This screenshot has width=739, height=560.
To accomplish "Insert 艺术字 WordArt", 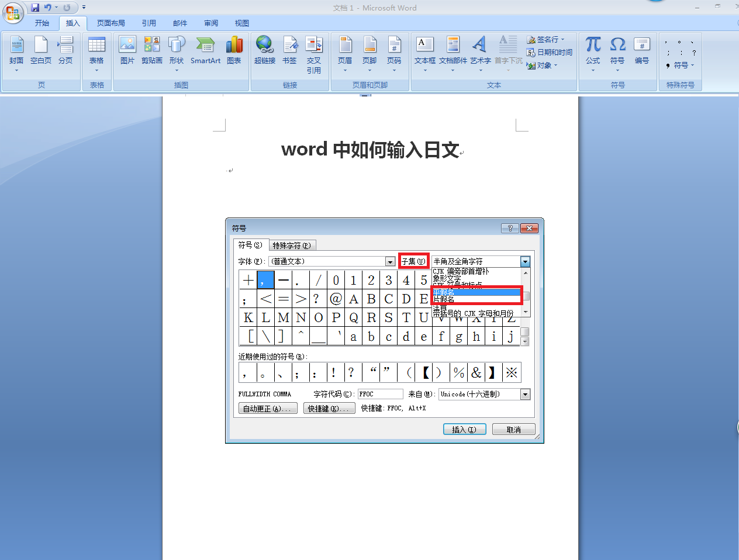I will pos(480,53).
